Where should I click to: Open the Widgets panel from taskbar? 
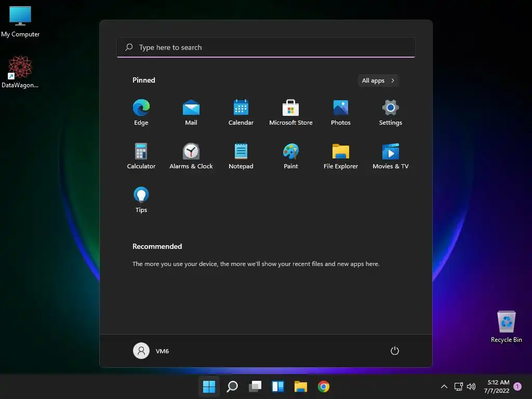(x=278, y=387)
